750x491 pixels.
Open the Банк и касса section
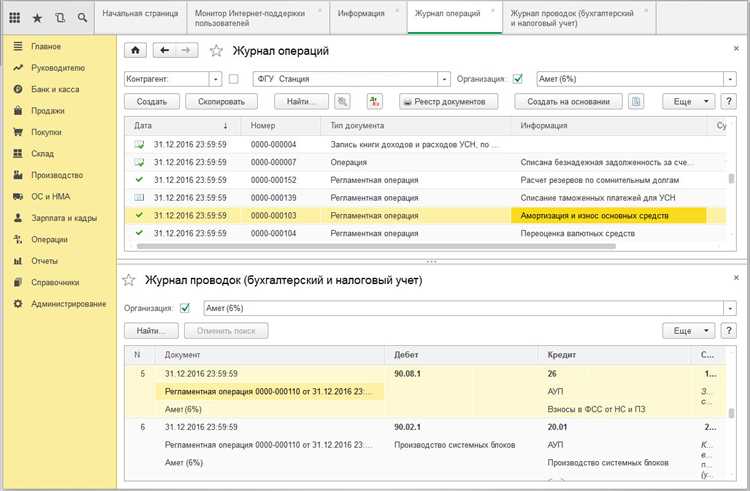[55, 89]
